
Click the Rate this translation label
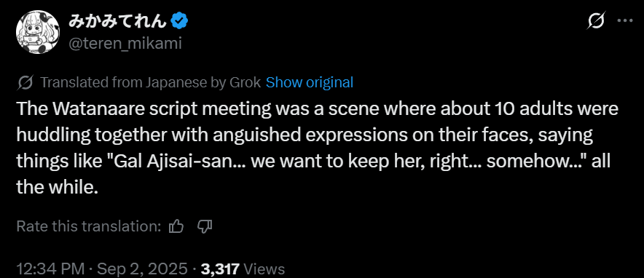88,226
